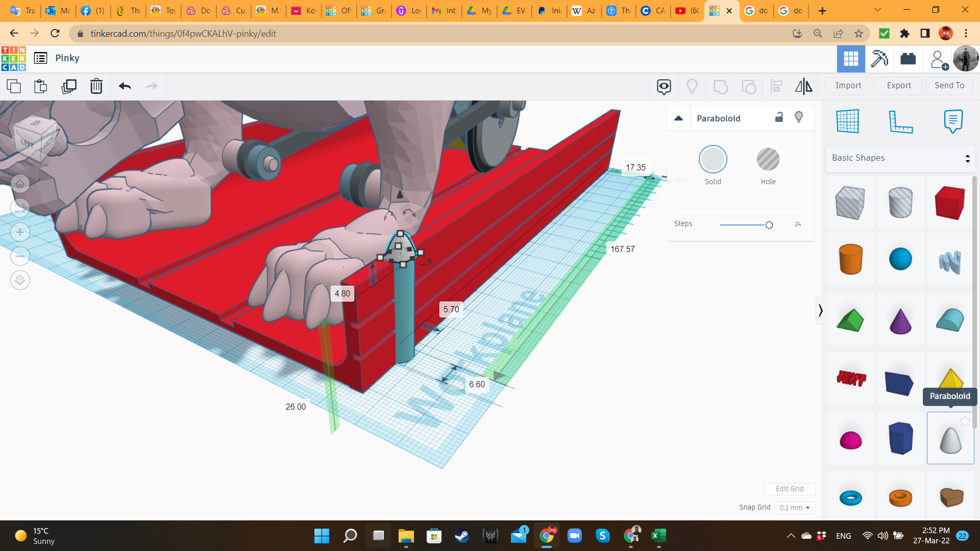Click the Export button
Image resolution: width=980 pixels, height=551 pixels.
(x=899, y=86)
